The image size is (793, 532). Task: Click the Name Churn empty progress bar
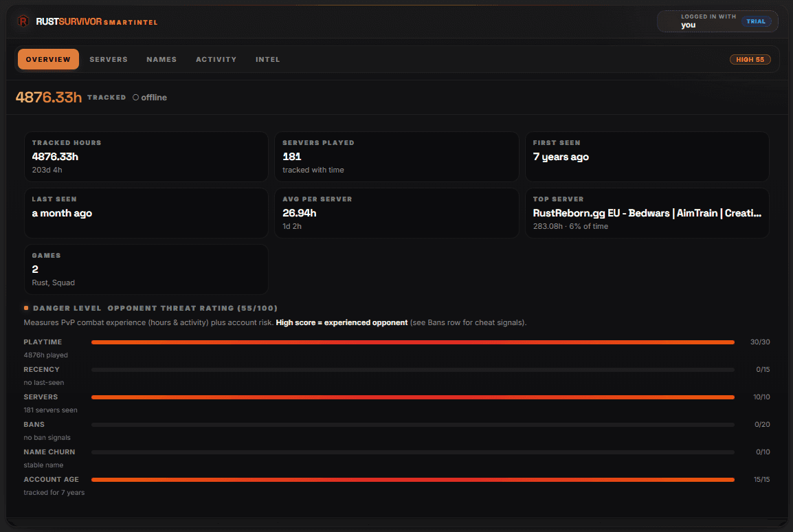413,452
